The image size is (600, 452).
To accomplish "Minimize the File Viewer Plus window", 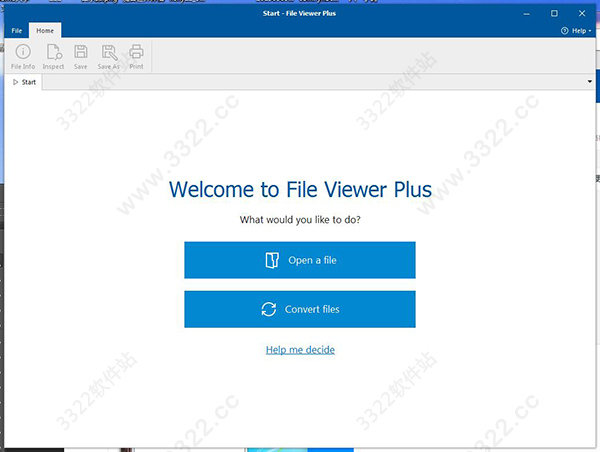I will pyautogui.click(x=527, y=13).
